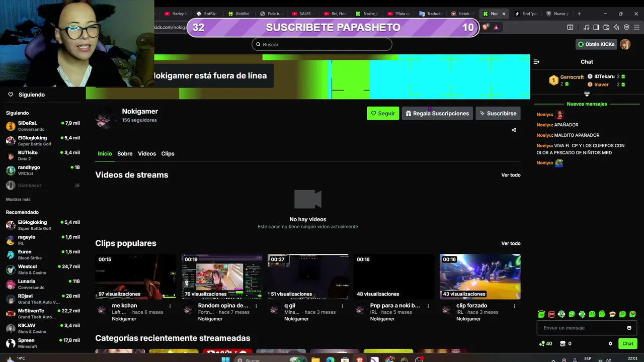Open a new browser tab
The height and width of the screenshot is (362, 644).
coord(579,14)
